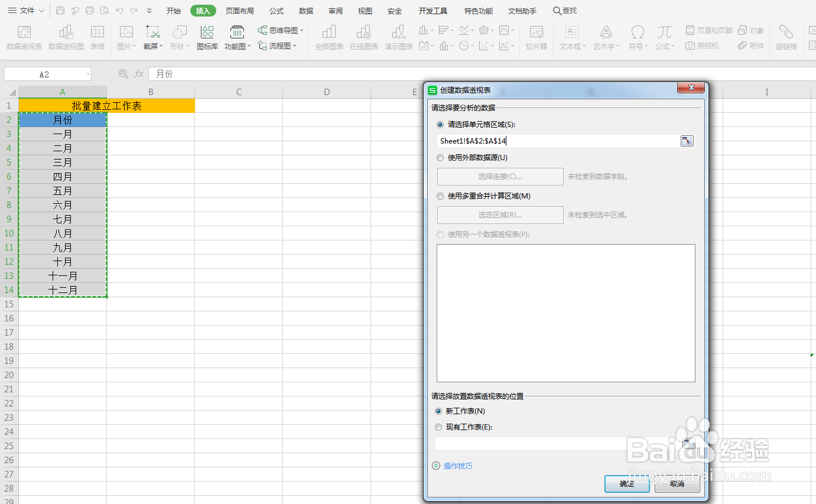The image size is (816, 504).
Task: Open the 思维导图 mind map dropdown
Action: click(302, 30)
